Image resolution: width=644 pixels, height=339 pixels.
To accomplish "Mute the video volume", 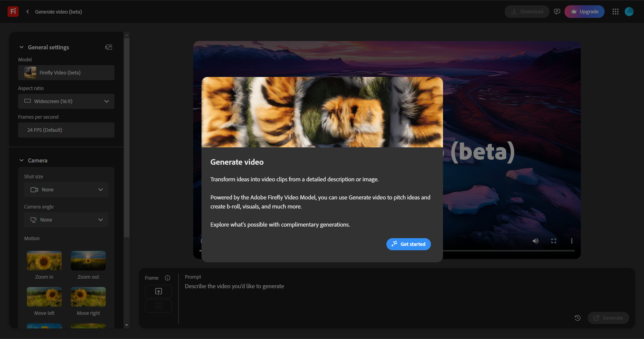I will [x=535, y=241].
